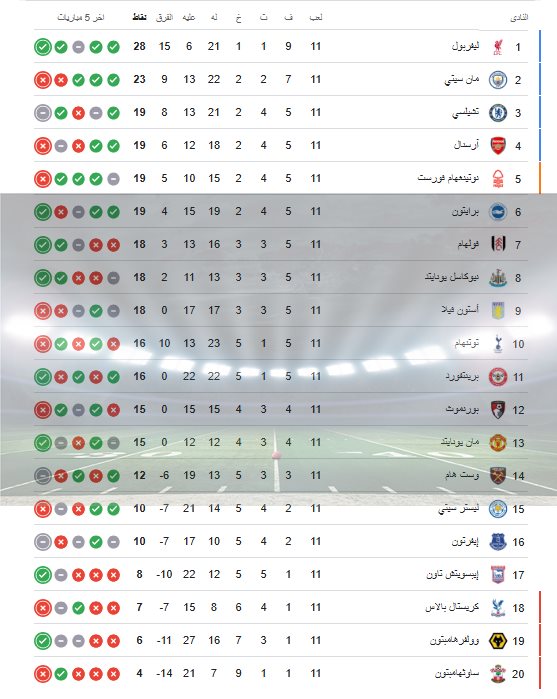Click Chelsea's latest match grey draw icon
557x699 pixels.
click(x=43, y=113)
